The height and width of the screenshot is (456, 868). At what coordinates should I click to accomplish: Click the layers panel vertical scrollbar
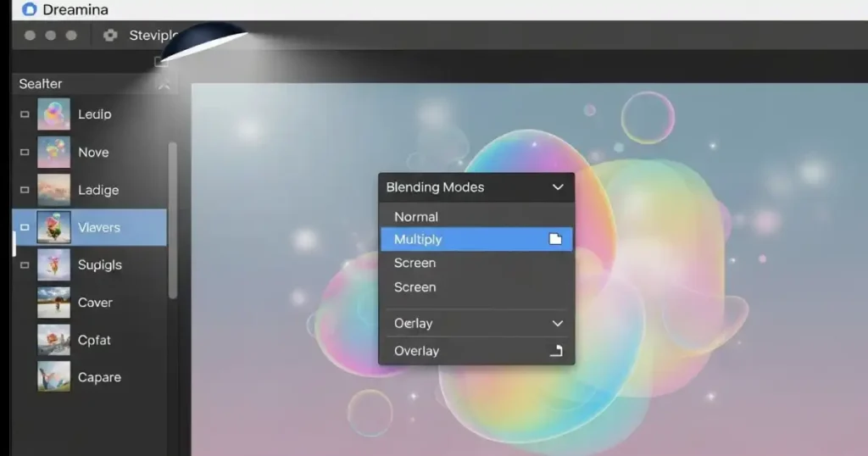coord(173,220)
